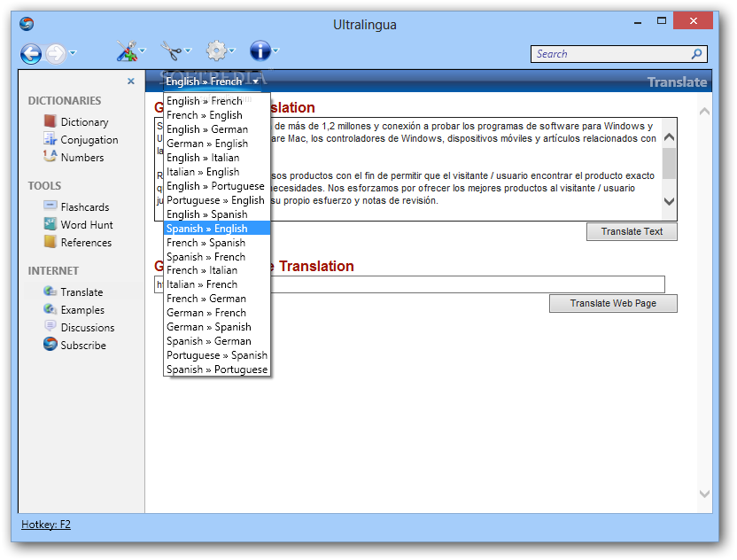
Task: Select English » Spanish option
Action: pyautogui.click(x=217, y=214)
